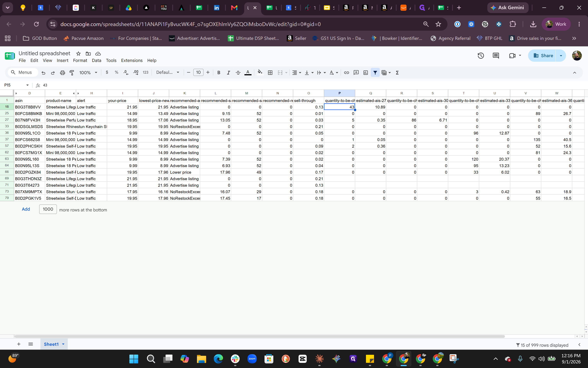Viewport: 588px width, 368px height.
Task: Open fill color picker
Action: pyautogui.click(x=260, y=72)
